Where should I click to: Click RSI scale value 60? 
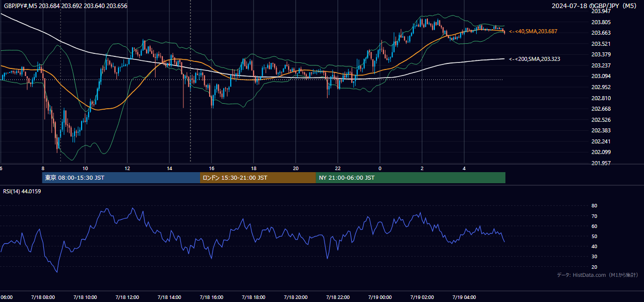pos(594,226)
